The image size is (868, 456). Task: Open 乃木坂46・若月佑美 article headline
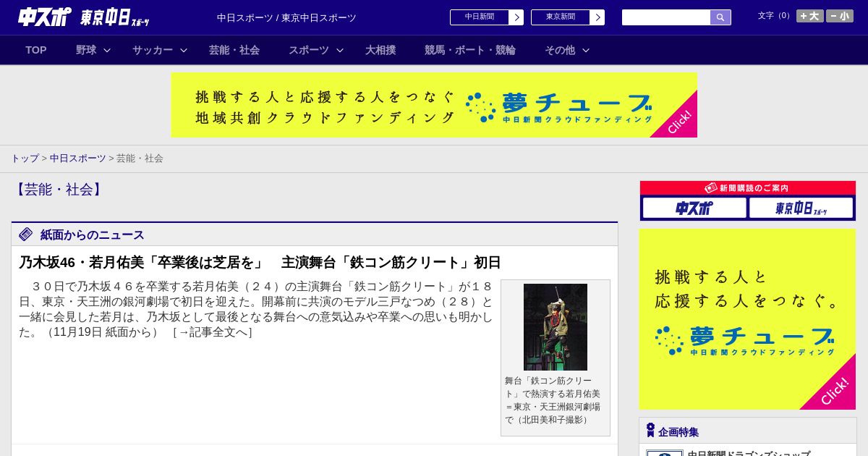pyautogui.click(x=260, y=263)
